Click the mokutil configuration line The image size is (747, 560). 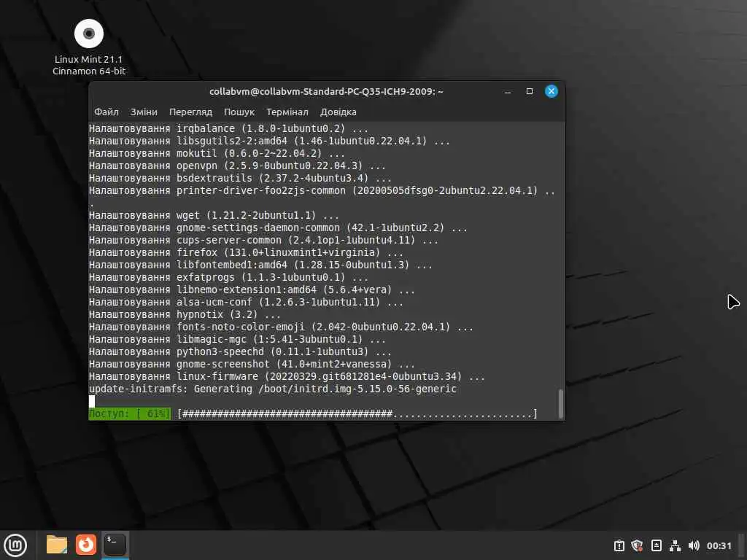coord(217,153)
